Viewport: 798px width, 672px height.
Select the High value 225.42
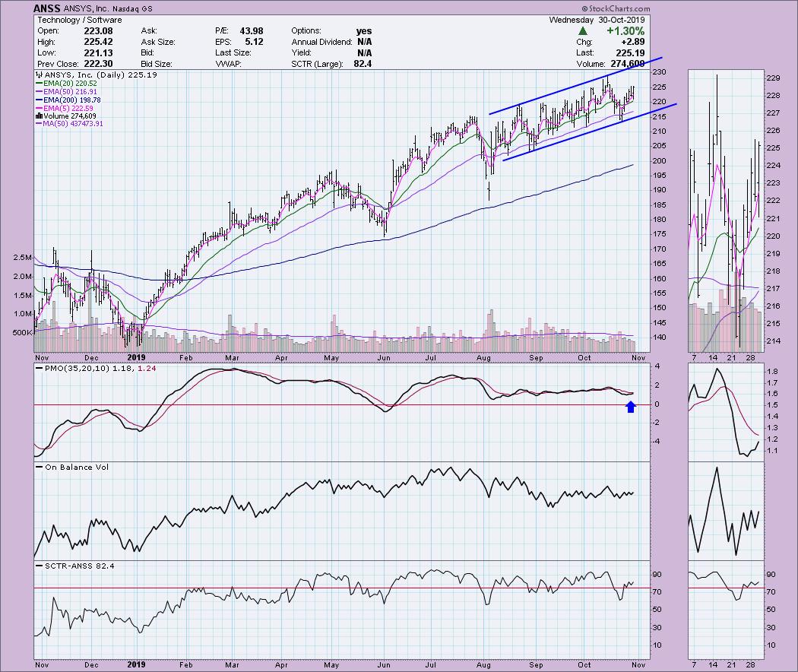pyautogui.click(x=98, y=42)
